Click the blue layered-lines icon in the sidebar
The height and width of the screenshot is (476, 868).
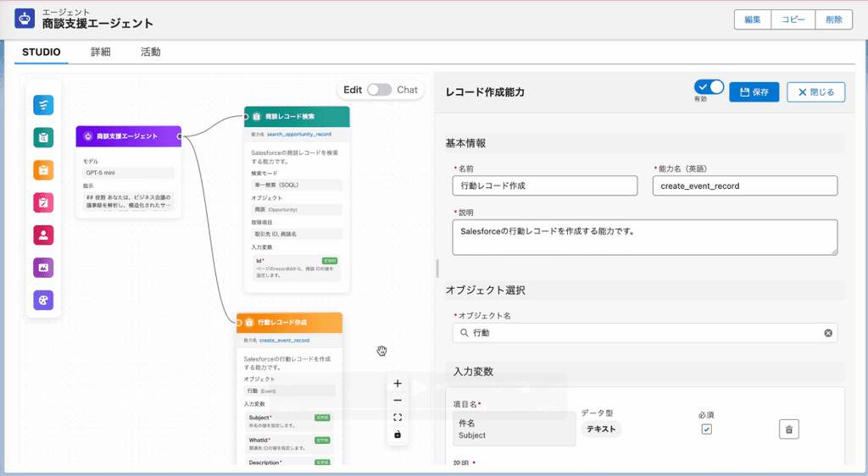43,104
